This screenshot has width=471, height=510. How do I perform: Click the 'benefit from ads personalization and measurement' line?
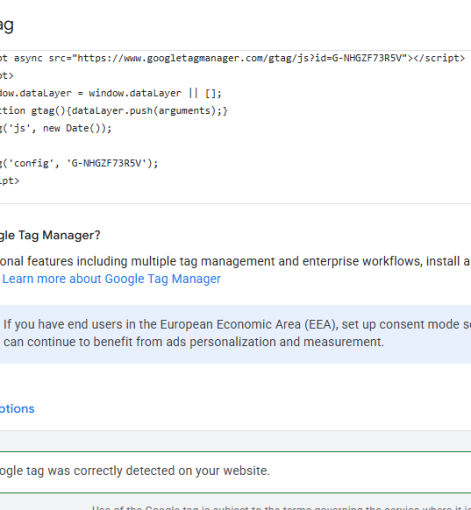point(194,342)
